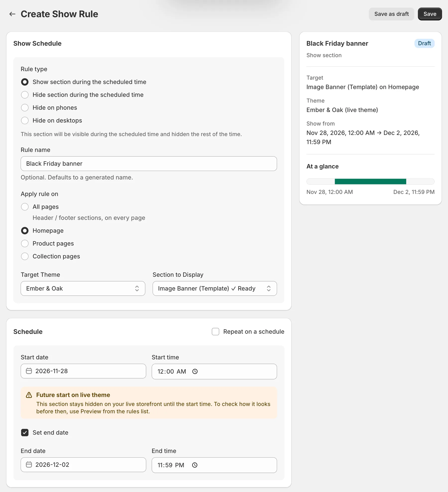Viewport: 448px width, 492px height.
Task: Click the Draft status badge
Action: coord(424,43)
